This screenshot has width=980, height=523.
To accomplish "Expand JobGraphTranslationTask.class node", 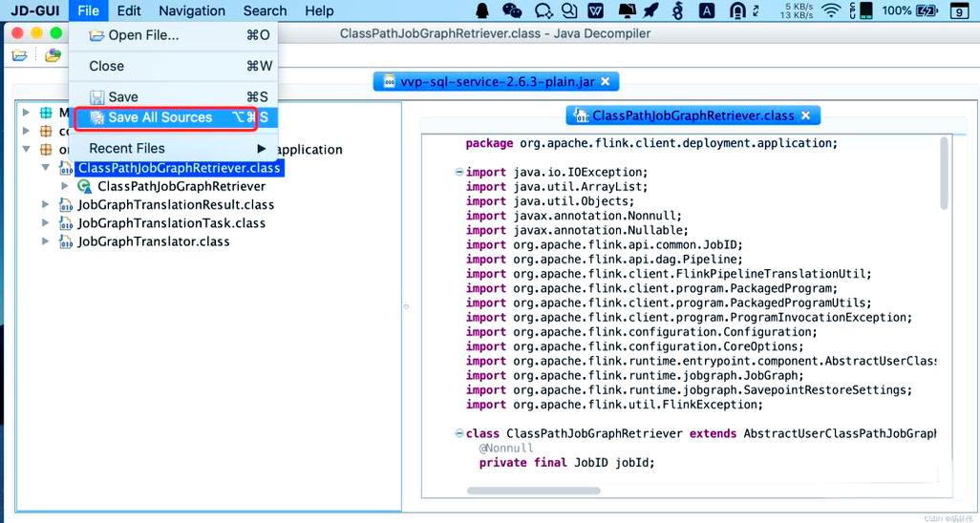I will tap(45, 223).
